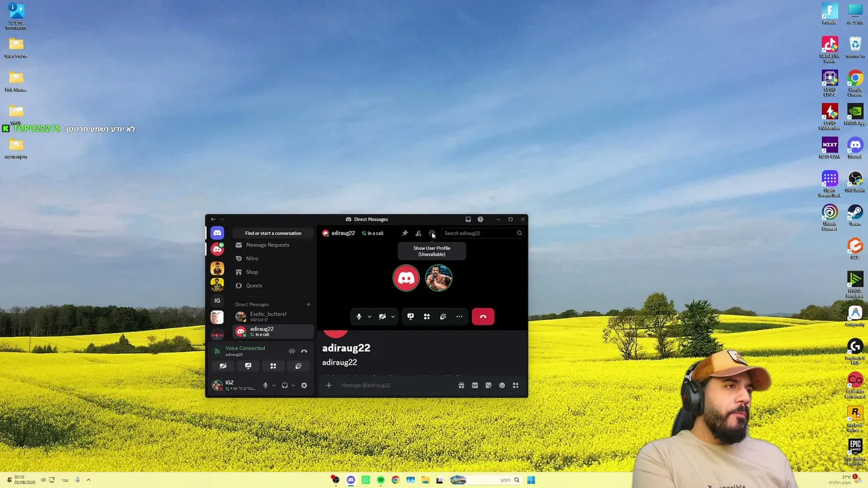Navigate back in Discord title bar
Viewport: 868px width, 488px height.
tap(213, 219)
